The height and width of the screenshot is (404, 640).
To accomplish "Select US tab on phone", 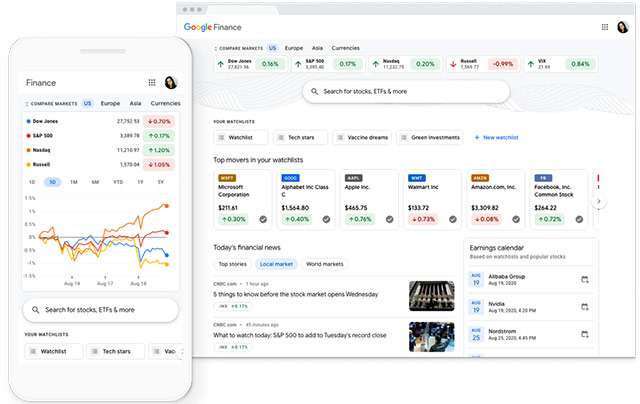I will tap(87, 104).
